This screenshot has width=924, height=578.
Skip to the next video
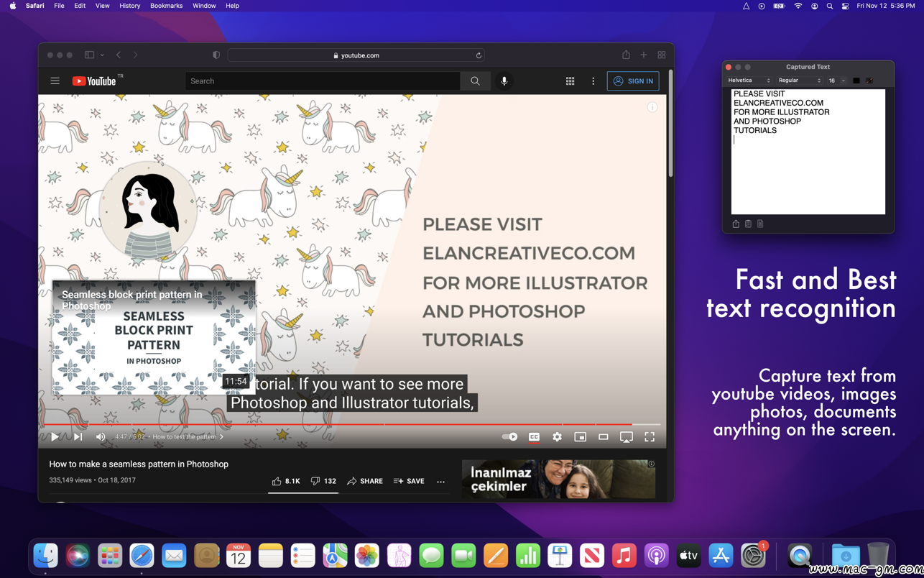point(78,436)
